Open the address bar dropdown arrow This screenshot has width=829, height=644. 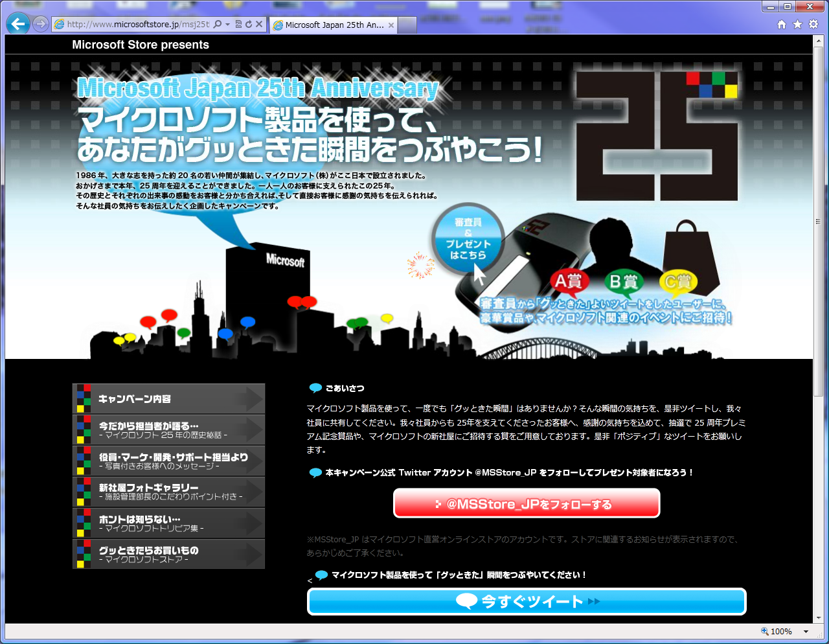point(227,25)
